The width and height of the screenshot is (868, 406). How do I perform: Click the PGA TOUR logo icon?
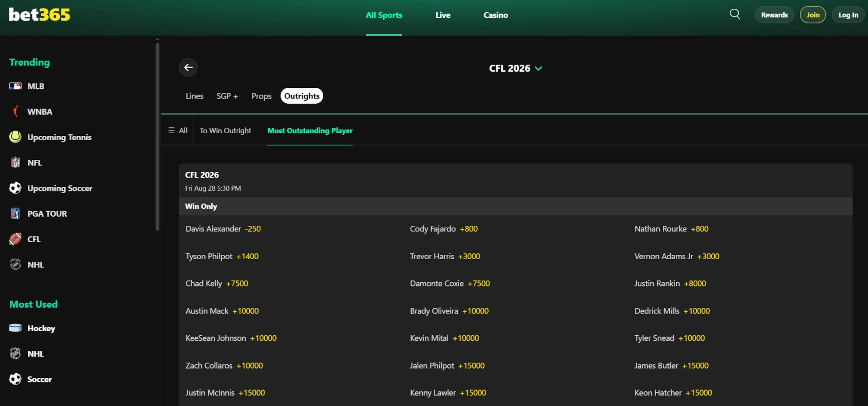[15, 213]
